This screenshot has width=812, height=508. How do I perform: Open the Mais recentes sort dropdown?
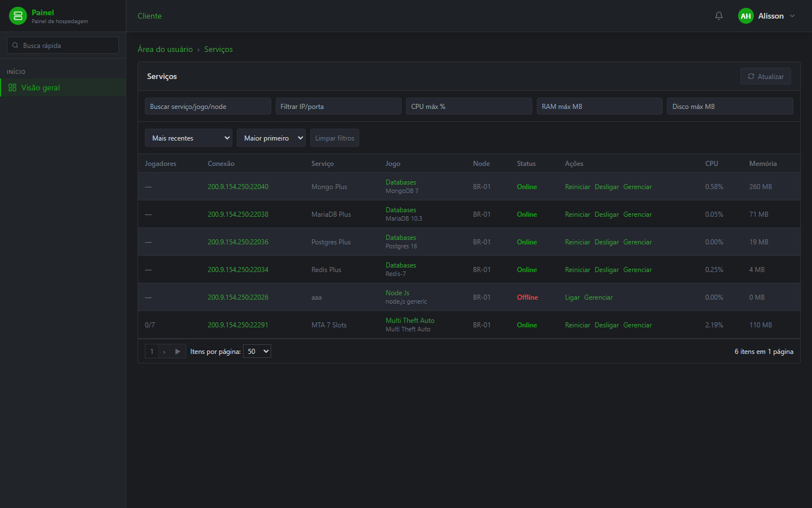tap(188, 138)
